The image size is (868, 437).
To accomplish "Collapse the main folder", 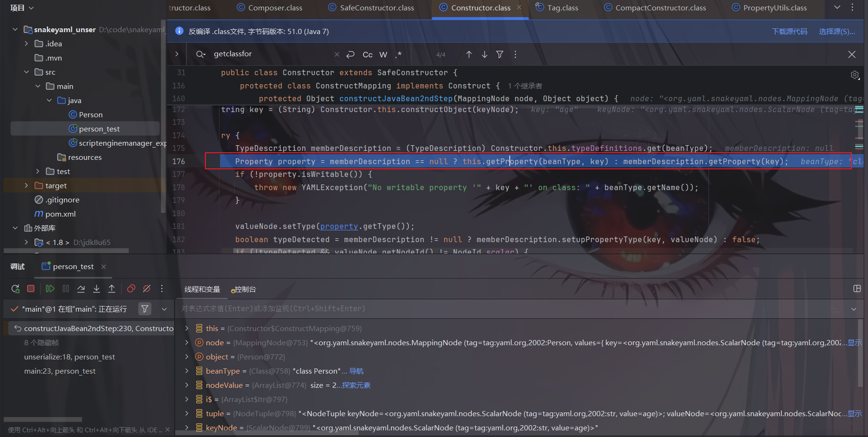I will coord(38,86).
